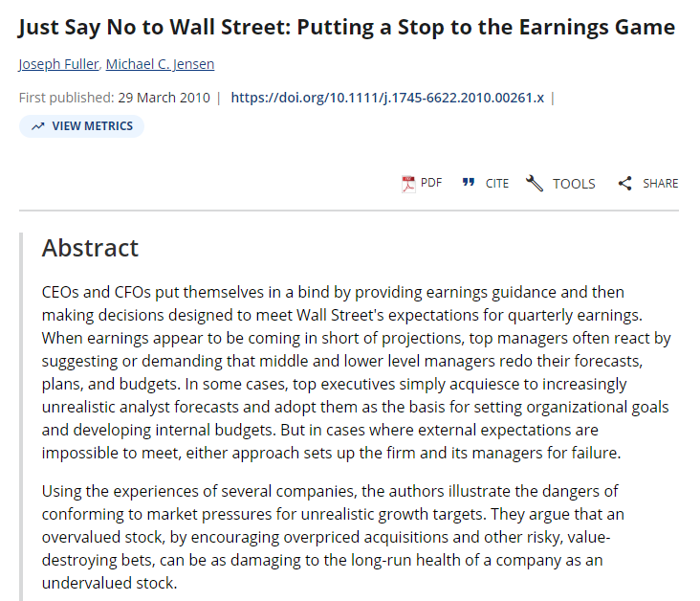Click the red PDF document icon
The image size is (700, 601).
(408, 184)
